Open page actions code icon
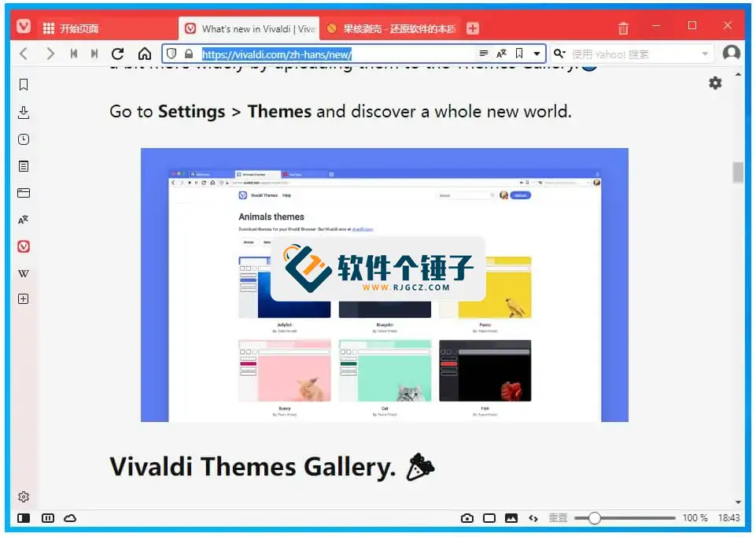The image size is (756, 537). coord(533,518)
